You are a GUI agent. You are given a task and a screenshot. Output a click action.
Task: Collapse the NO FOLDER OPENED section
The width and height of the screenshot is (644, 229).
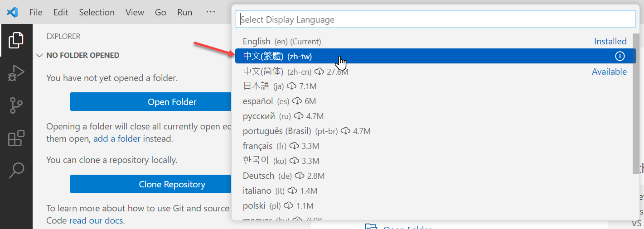39,56
